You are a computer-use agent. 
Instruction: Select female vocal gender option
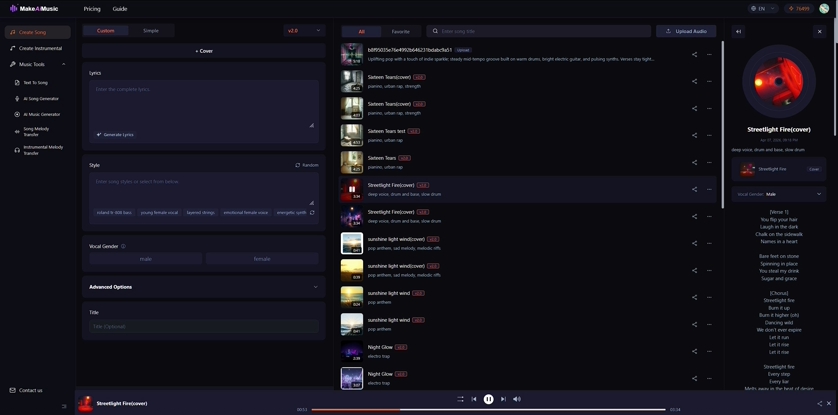tap(261, 258)
